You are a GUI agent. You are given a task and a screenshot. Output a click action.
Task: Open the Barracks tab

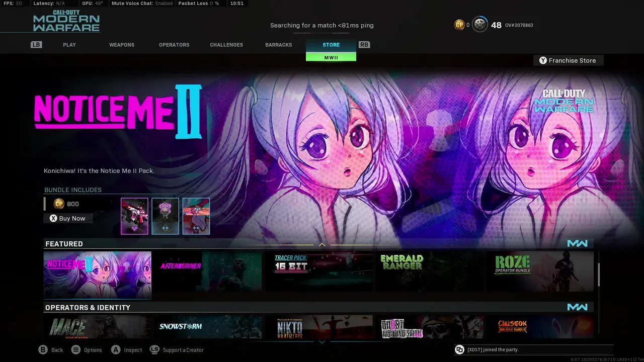point(279,45)
